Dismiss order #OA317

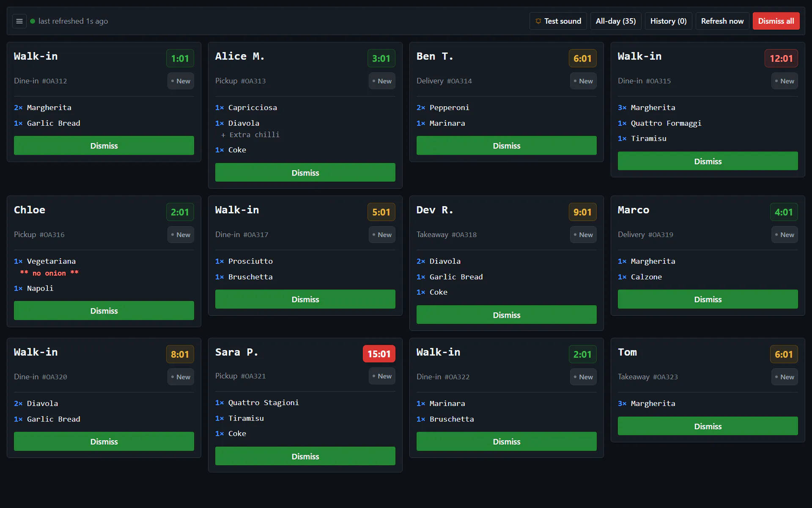pyautogui.click(x=305, y=299)
